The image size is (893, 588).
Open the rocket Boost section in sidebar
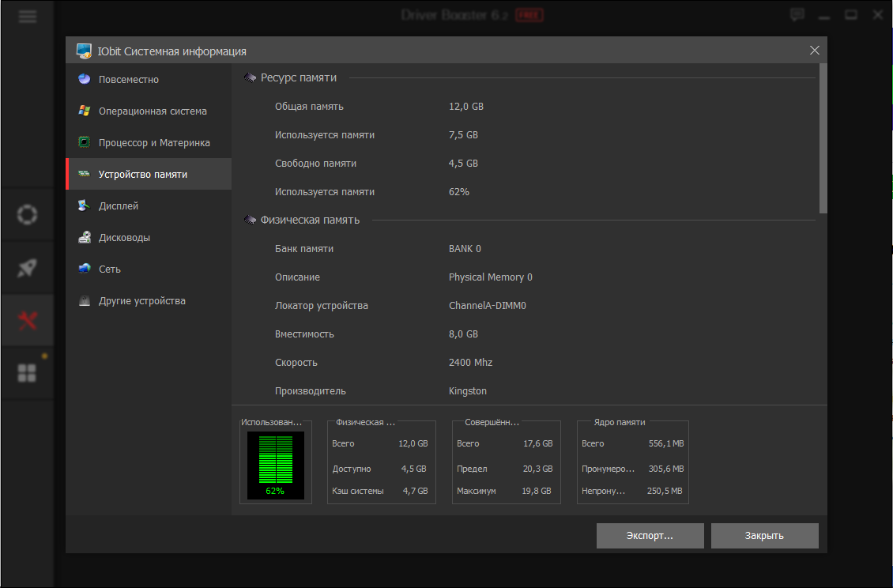(27, 267)
